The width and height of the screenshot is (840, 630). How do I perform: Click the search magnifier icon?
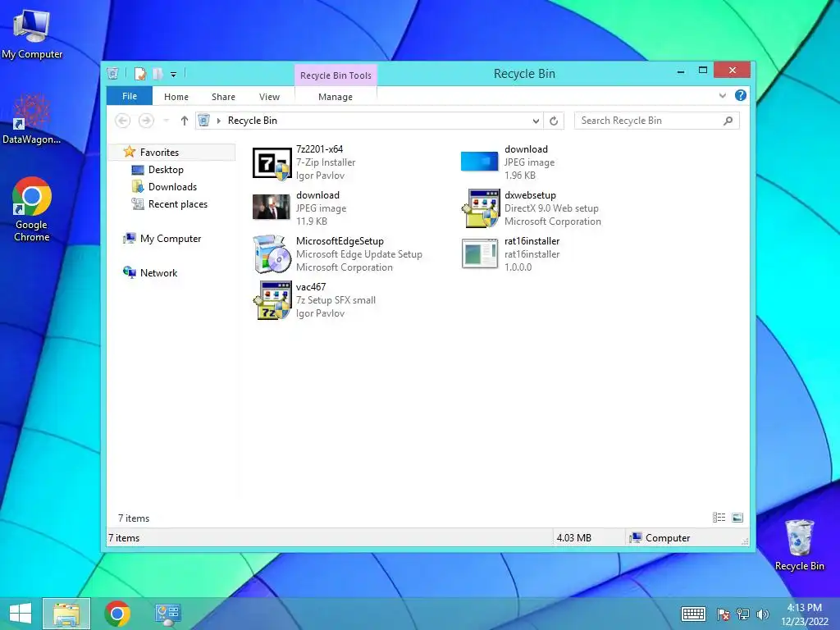click(728, 121)
